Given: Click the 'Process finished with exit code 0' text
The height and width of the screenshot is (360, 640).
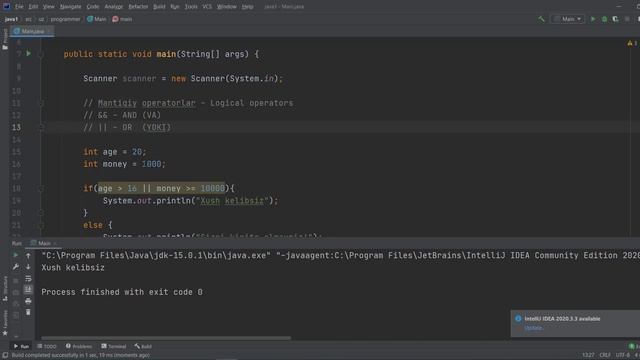Looking at the screenshot, I should (x=122, y=292).
